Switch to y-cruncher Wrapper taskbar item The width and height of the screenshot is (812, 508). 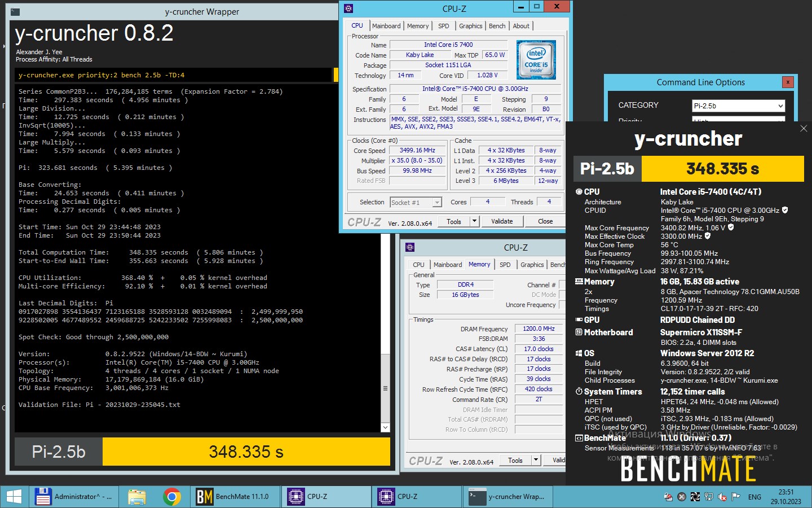pos(507,497)
